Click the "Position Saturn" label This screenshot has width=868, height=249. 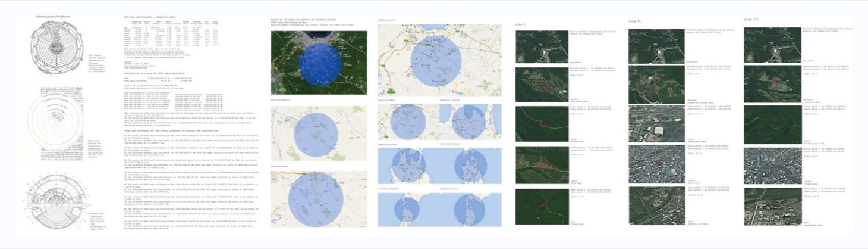pyautogui.click(x=386, y=144)
